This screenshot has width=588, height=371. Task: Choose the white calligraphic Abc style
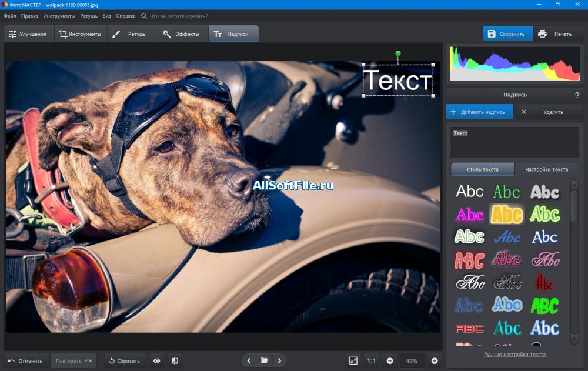pyautogui.click(x=470, y=282)
